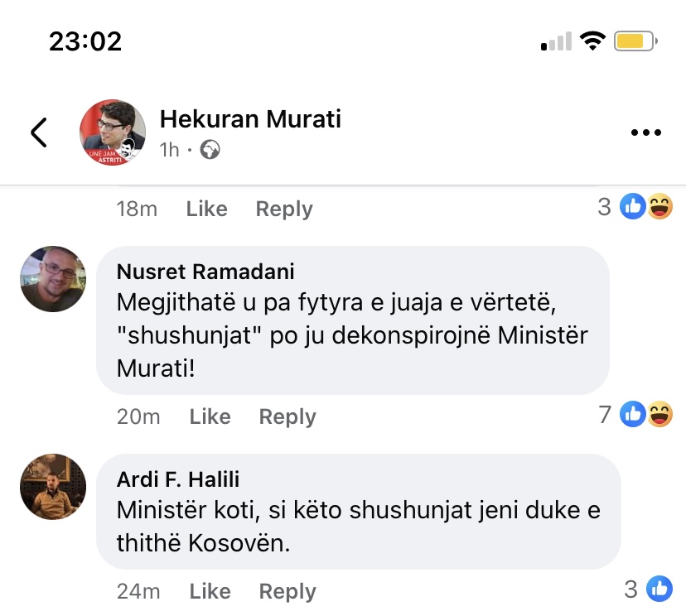Image resolution: width=686 pixels, height=616 pixels.
Task: Reply to Nusret Ramadani's comment
Action: (x=287, y=416)
